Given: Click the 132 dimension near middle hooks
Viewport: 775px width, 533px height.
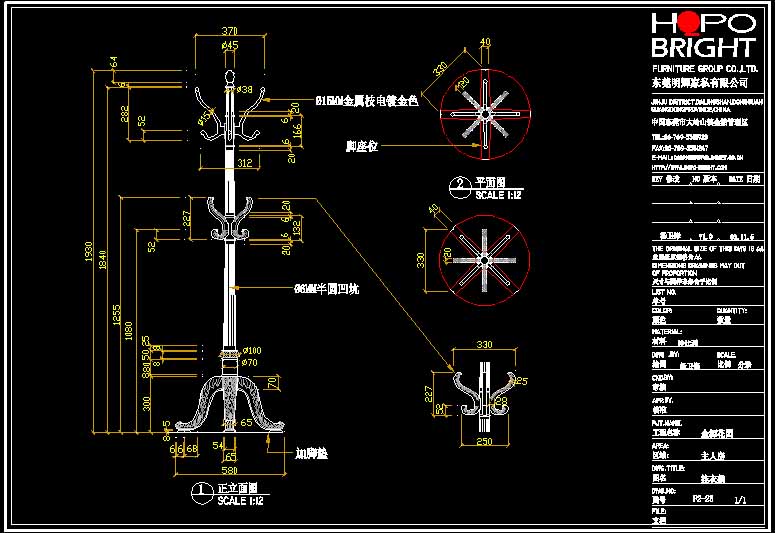Looking at the screenshot, I should pyautogui.click(x=297, y=228).
